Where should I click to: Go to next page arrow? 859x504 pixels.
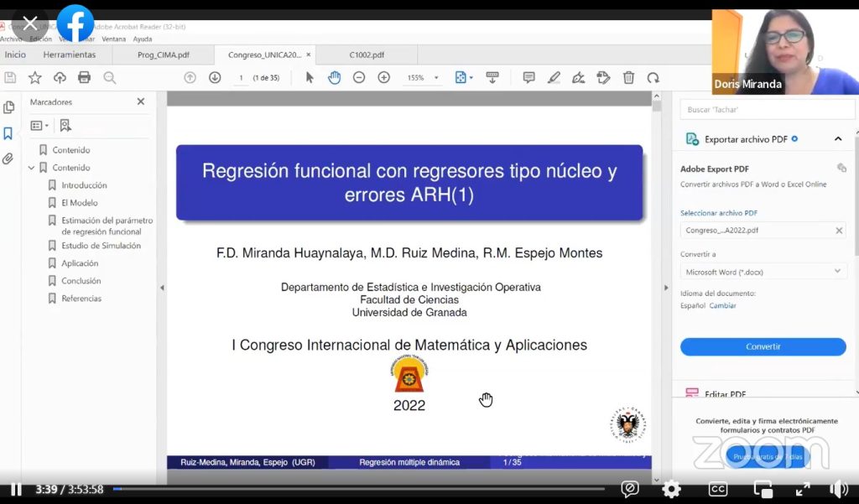pyautogui.click(x=215, y=78)
